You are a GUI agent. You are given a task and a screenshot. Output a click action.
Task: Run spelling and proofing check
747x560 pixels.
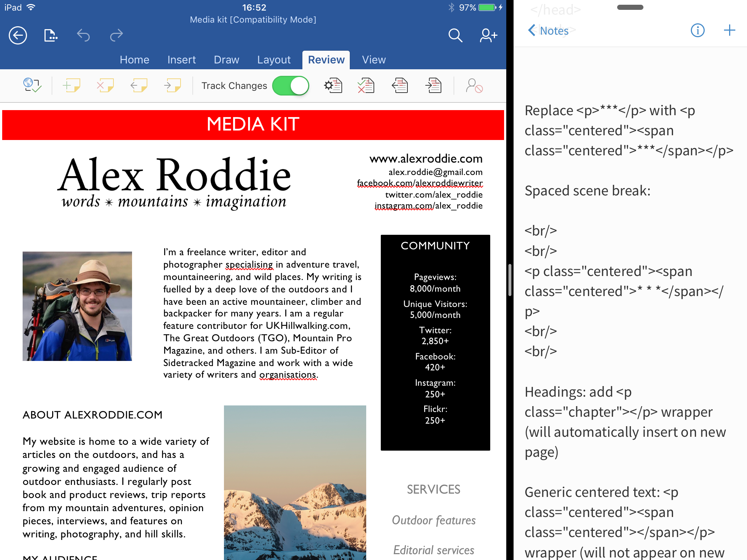click(x=32, y=86)
